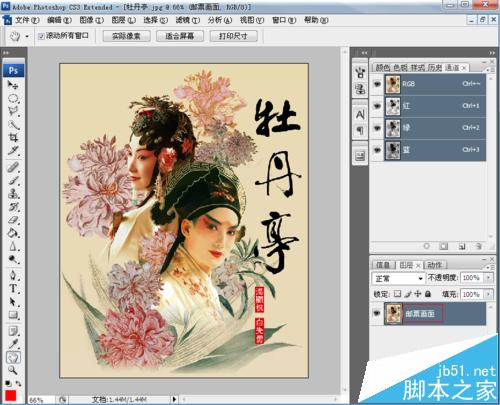
Task: Swap foreground and background colors
Action: tap(18, 383)
